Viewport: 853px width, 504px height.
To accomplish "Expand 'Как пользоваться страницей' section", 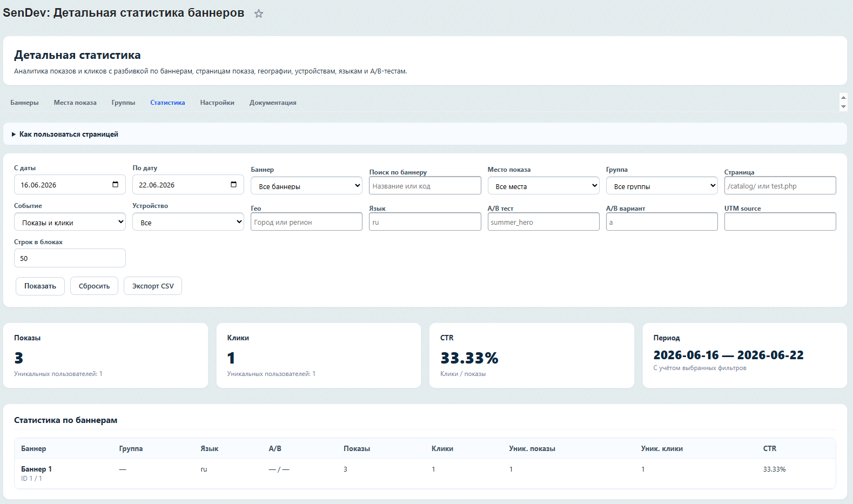I will (65, 134).
